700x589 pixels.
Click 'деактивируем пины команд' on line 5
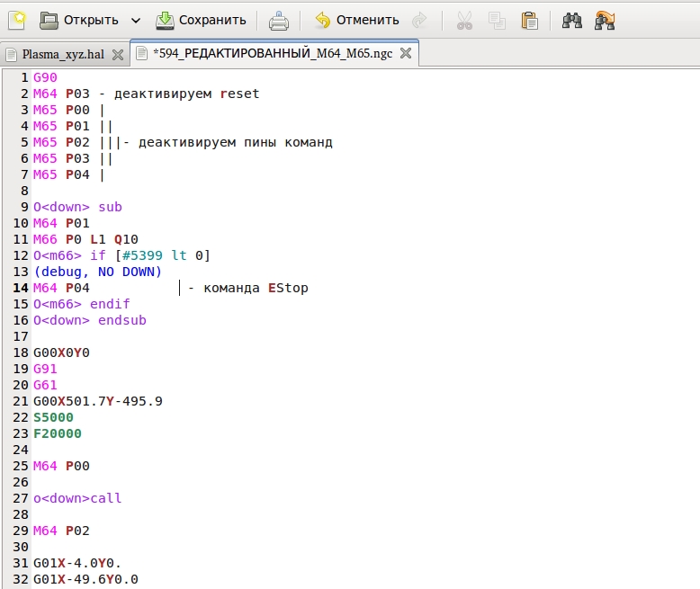[235, 142]
